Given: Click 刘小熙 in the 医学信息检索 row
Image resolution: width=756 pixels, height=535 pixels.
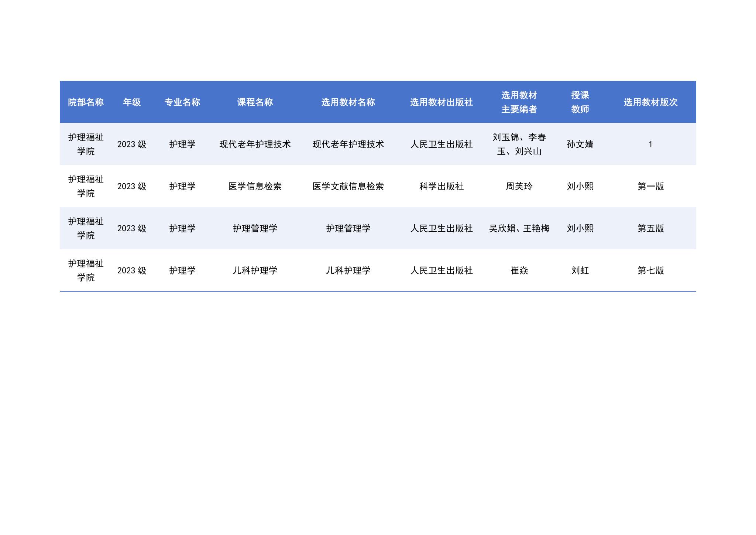Looking at the screenshot, I should pos(580,187).
